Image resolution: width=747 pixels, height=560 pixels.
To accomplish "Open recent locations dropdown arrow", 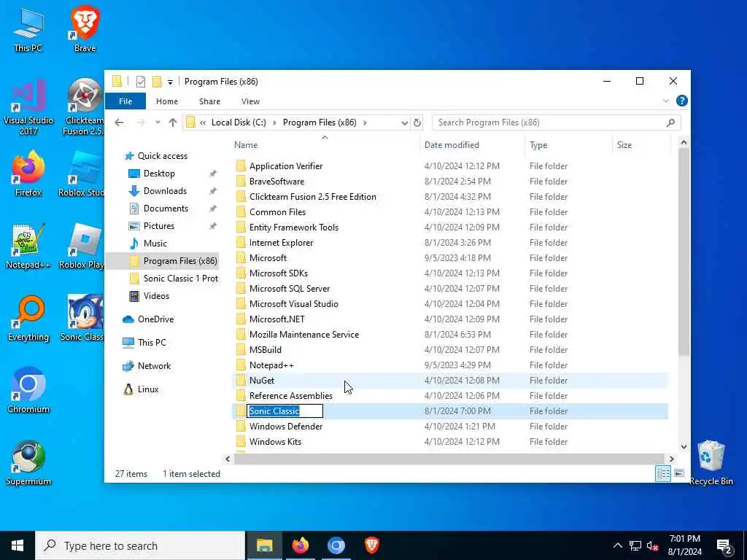I will tap(158, 122).
